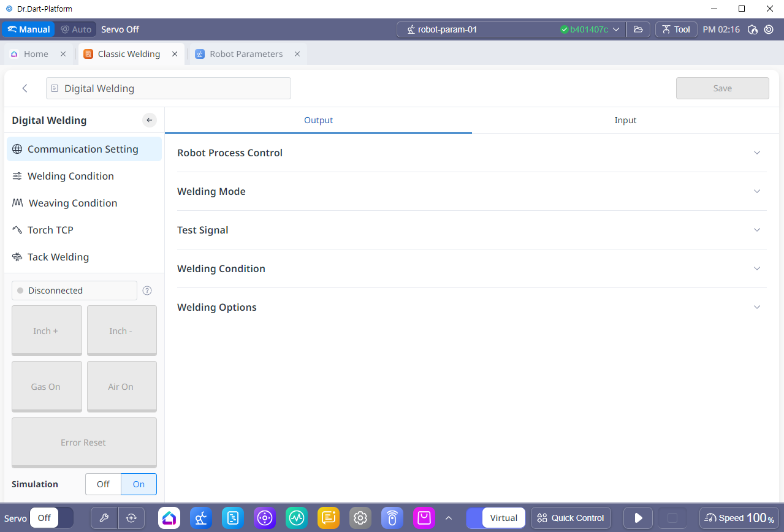784x532 pixels.
Task: Switch Simulation to Off
Action: pyautogui.click(x=103, y=484)
